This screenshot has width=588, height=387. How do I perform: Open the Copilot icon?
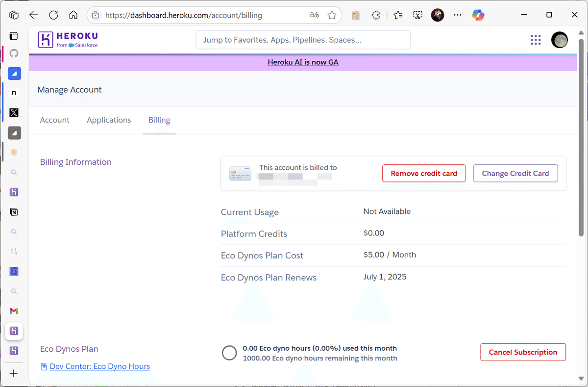click(478, 15)
